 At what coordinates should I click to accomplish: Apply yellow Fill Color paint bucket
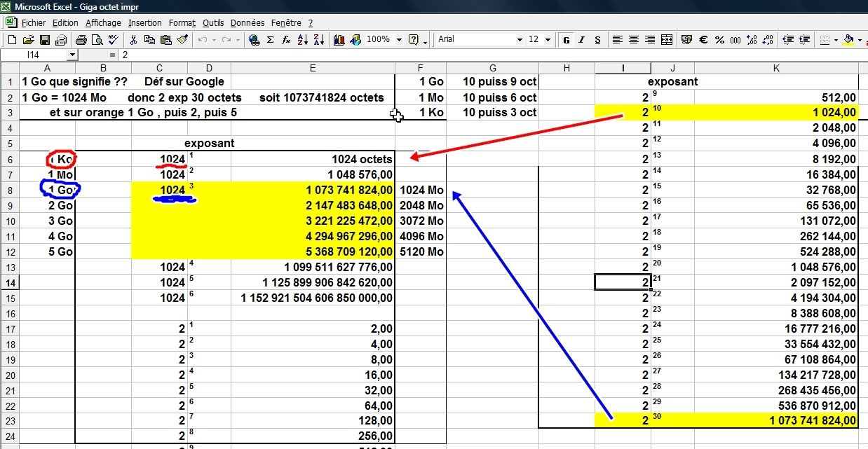[x=848, y=40]
